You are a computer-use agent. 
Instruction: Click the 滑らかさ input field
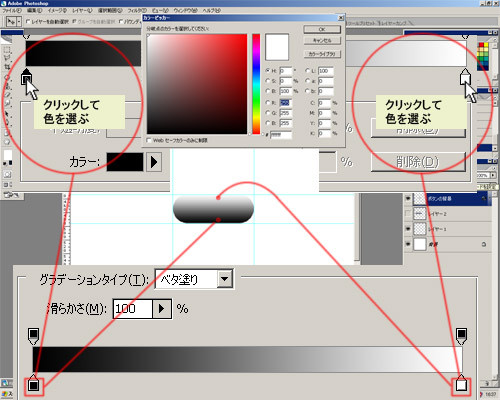(x=133, y=309)
